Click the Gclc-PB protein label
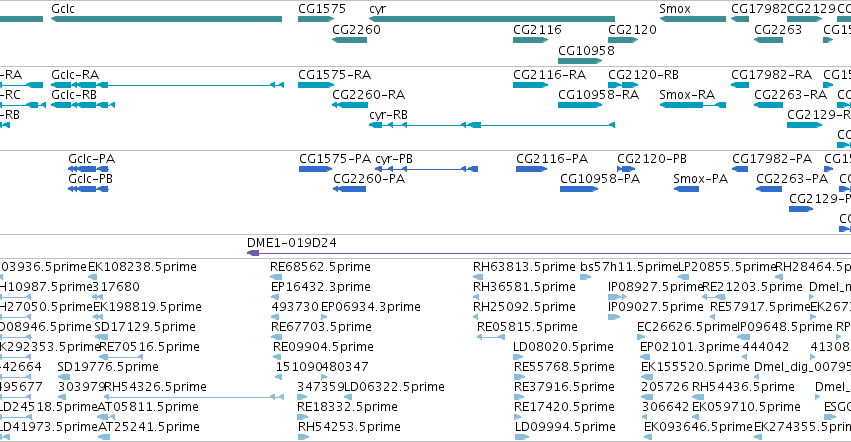Screen dimensions: 851x442 coord(91,179)
